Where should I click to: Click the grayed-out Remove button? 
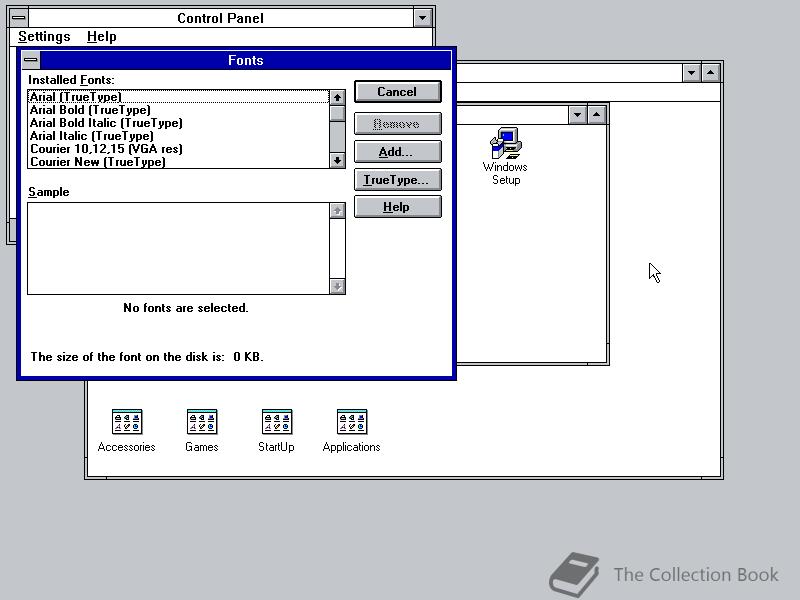[x=397, y=124]
